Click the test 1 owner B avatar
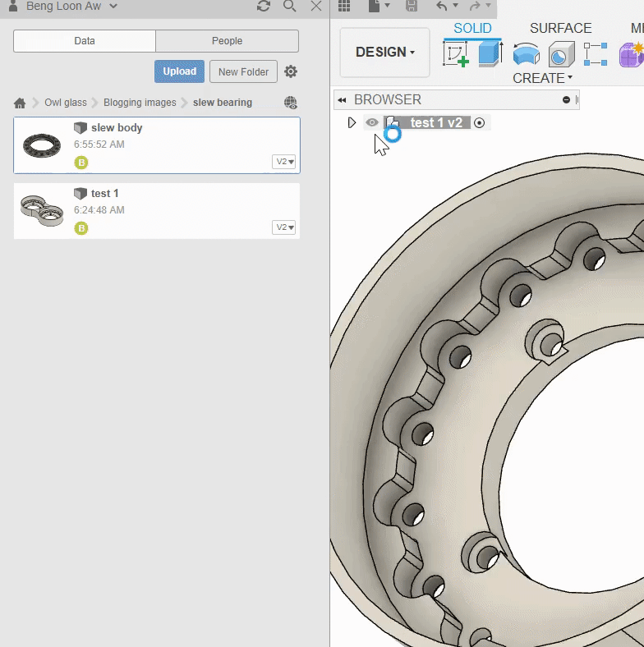Viewport: 644px width, 647px height. point(81,228)
